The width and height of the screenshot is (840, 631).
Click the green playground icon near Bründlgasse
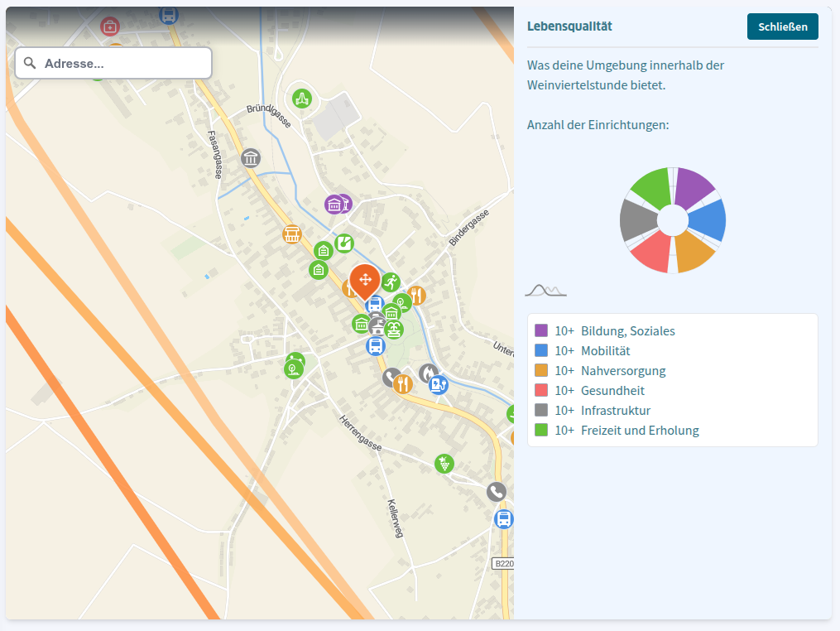coord(302,98)
